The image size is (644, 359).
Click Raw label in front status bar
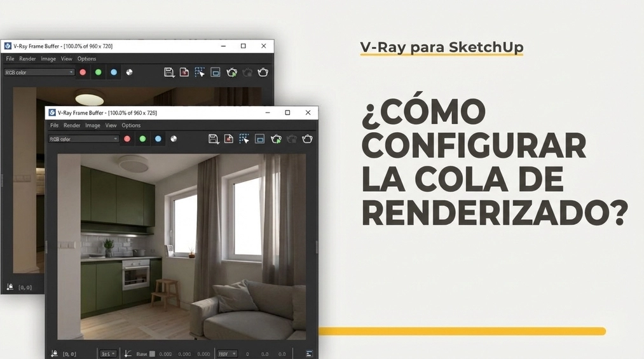pyautogui.click(x=142, y=354)
